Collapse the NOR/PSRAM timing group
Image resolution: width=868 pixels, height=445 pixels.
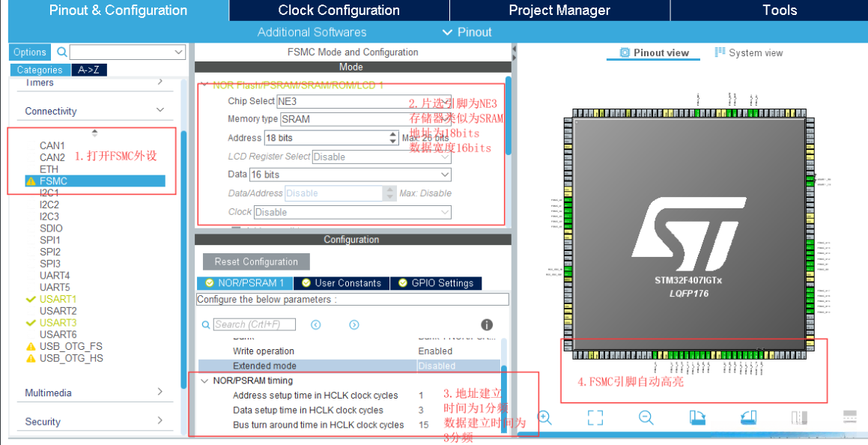point(204,381)
